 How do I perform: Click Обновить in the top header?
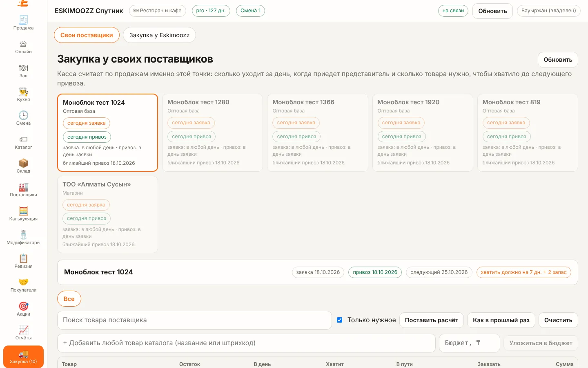(492, 11)
